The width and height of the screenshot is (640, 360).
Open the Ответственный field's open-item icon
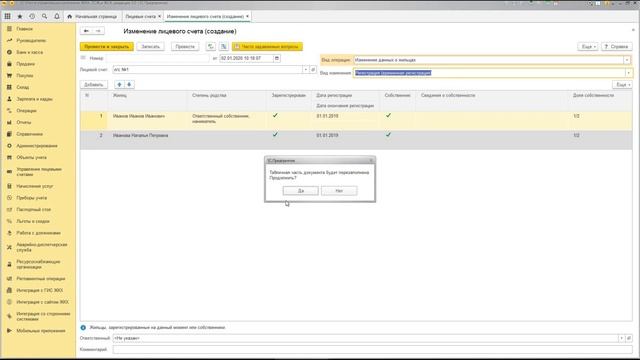(x=629, y=338)
